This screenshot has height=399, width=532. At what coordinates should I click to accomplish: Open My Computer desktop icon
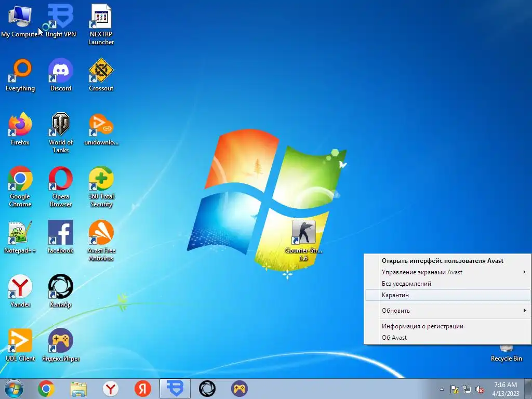20,21
